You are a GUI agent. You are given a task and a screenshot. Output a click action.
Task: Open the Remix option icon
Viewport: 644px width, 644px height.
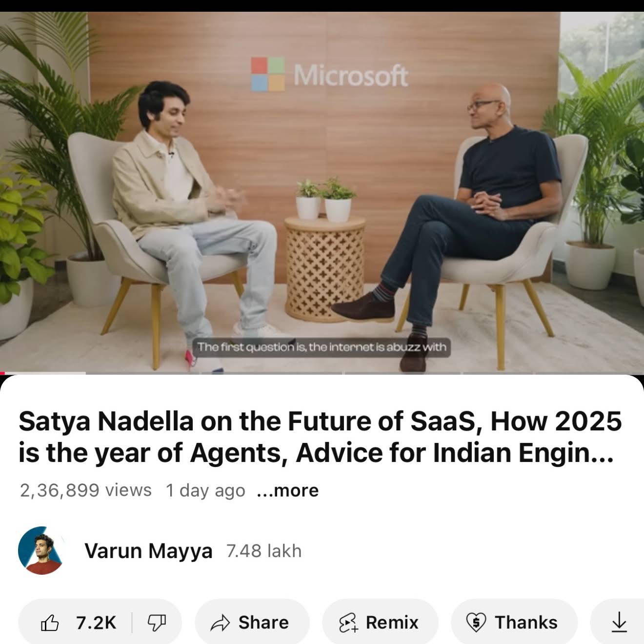pyautogui.click(x=349, y=623)
